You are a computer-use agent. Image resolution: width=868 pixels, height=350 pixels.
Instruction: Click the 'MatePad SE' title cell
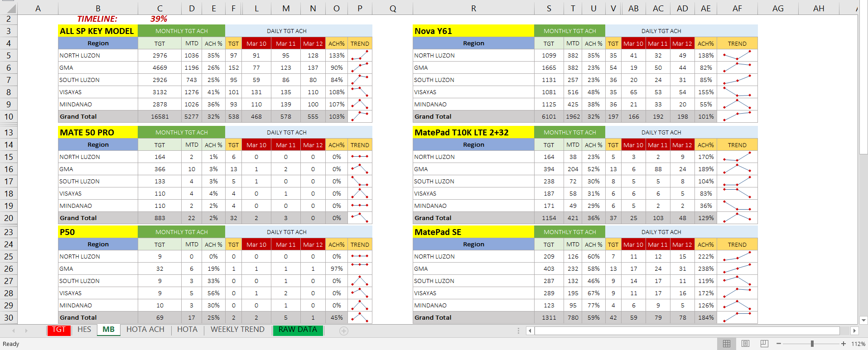473,232
